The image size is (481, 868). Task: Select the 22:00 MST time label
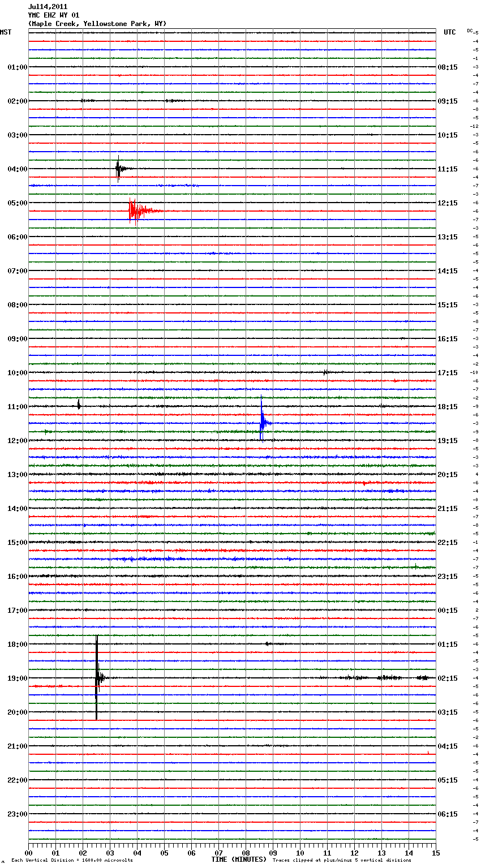tap(18, 780)
